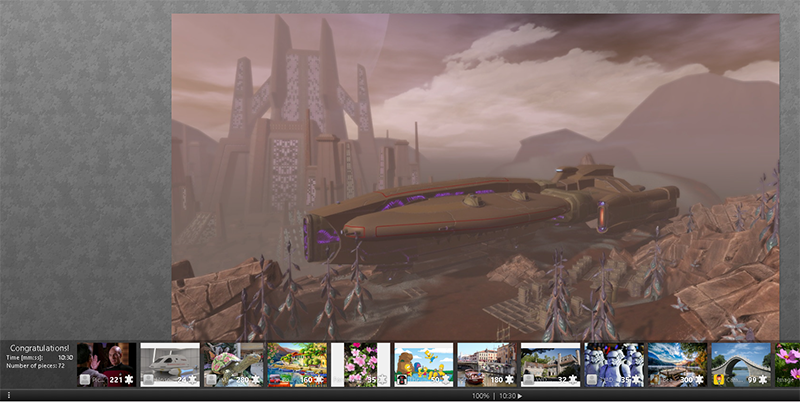
Task: Open the 99-piece stone arch bridge puzzle
Action: 741,364
